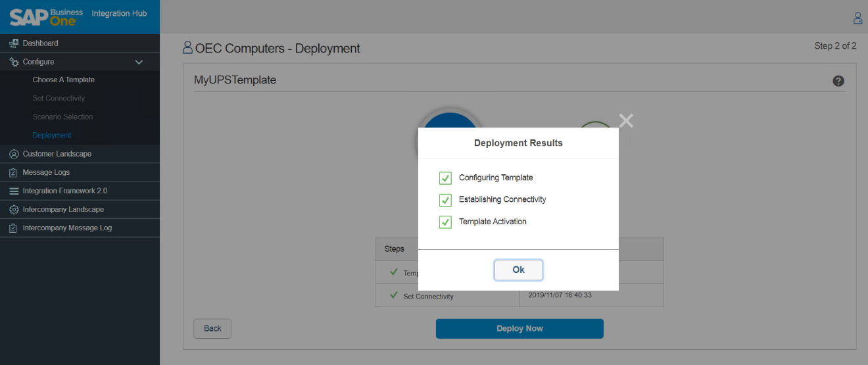Click the Intercompany Landscape gear icon
Screen dimensions: 868x365
14,209
